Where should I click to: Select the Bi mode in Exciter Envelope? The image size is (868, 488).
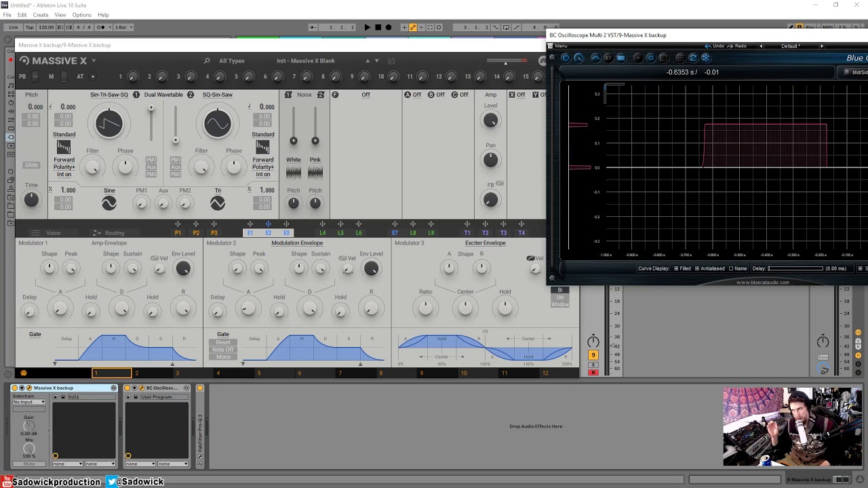pyautogui.click(x=560, y=290)
